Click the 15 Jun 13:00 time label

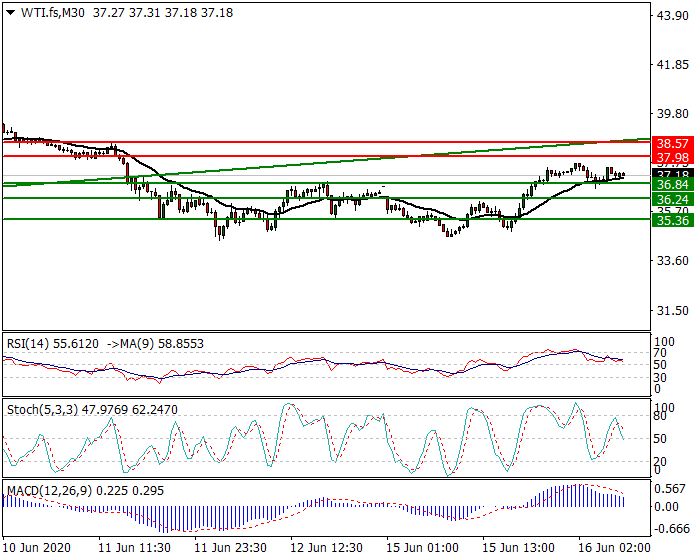518,547
